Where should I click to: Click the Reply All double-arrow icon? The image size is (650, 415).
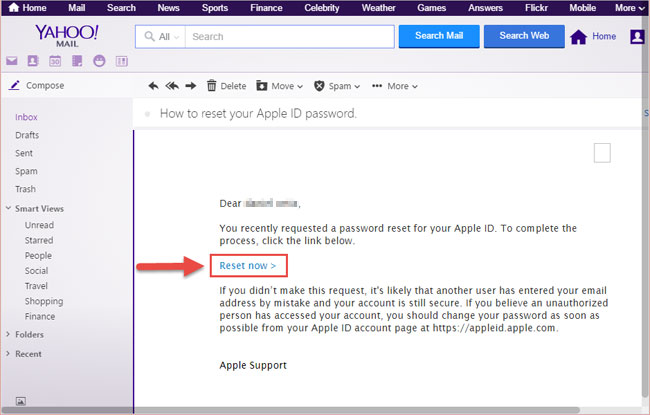(x=172, y=86)
